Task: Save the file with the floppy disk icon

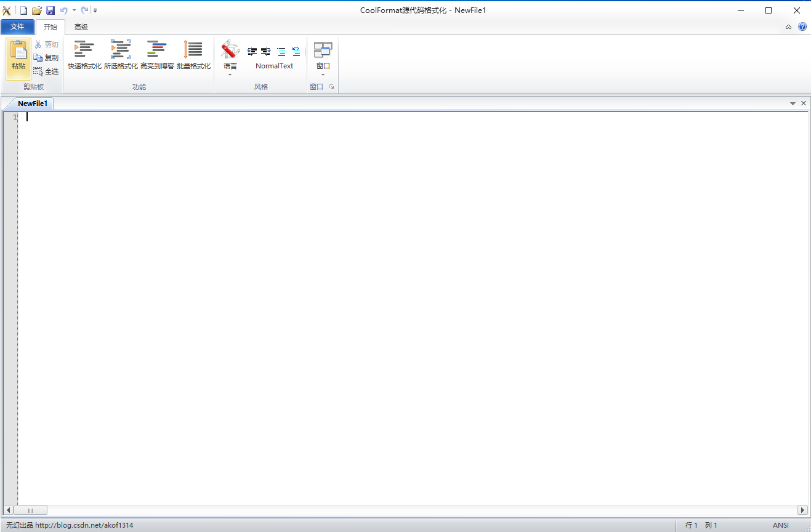Action: [50, 10]
